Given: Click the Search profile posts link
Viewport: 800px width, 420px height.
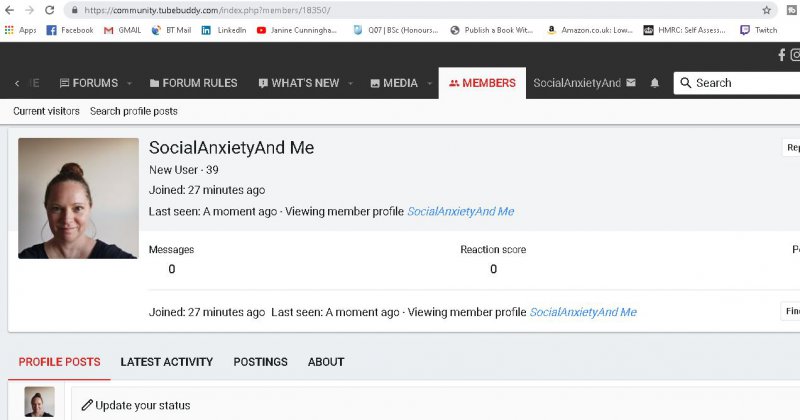Looking at the screenshot, I should click(133, 111).
